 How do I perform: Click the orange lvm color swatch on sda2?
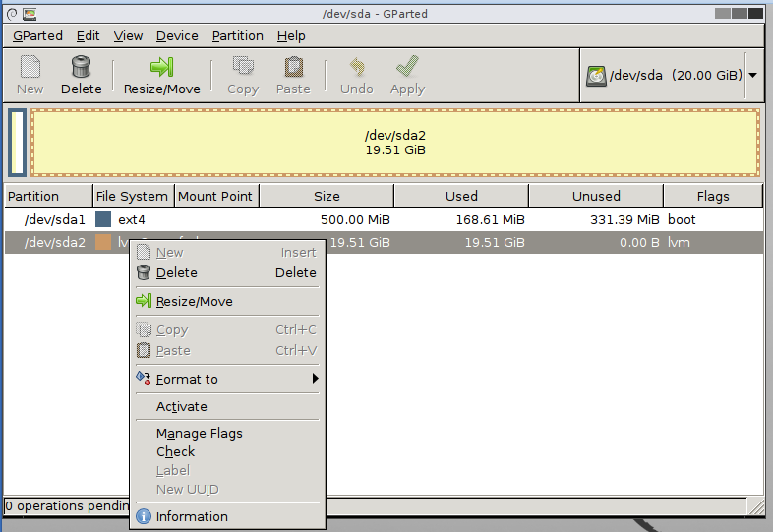[103, 242]
